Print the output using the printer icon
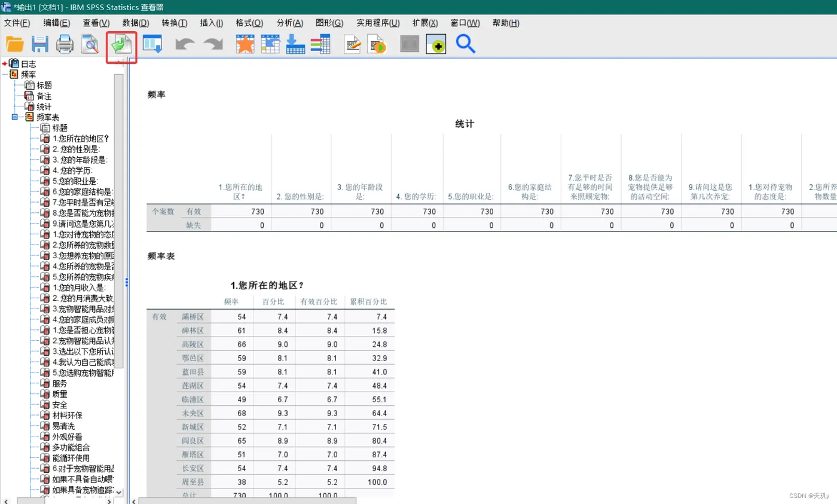The height and width of the screenshot is (504, 837). [65, 44]
